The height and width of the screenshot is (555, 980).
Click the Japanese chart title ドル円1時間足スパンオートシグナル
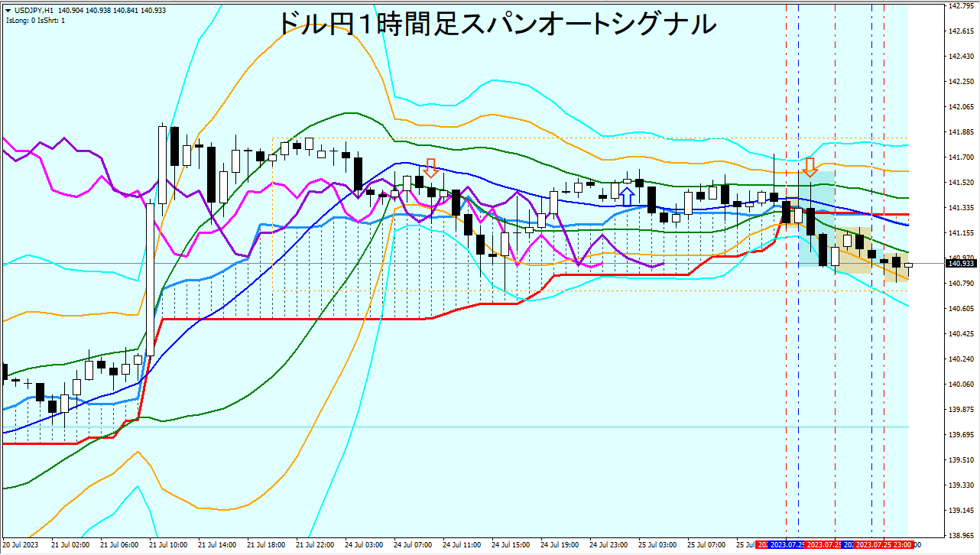tap(496, 24)
